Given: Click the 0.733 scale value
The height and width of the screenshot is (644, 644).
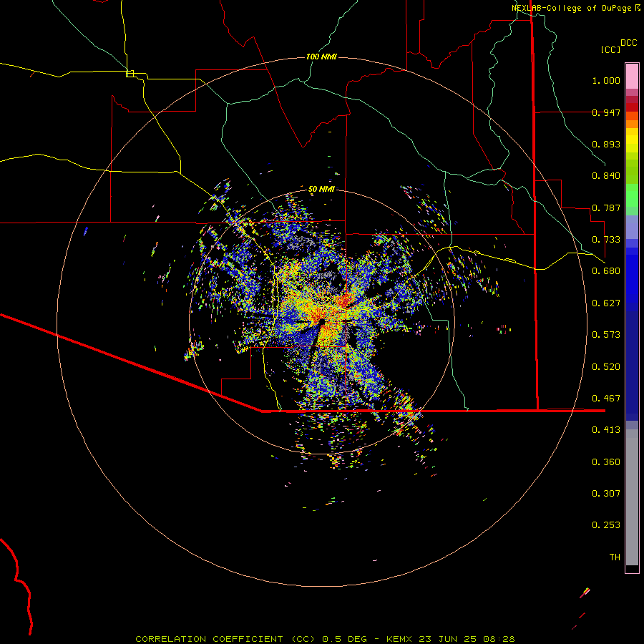Looking at the screenshot, I should coord(606,240).
